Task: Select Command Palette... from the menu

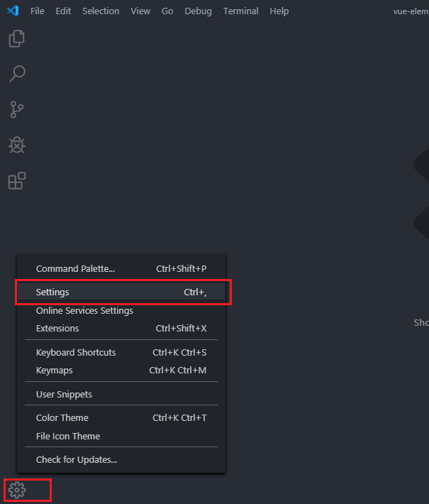Action: click(75, 269)
